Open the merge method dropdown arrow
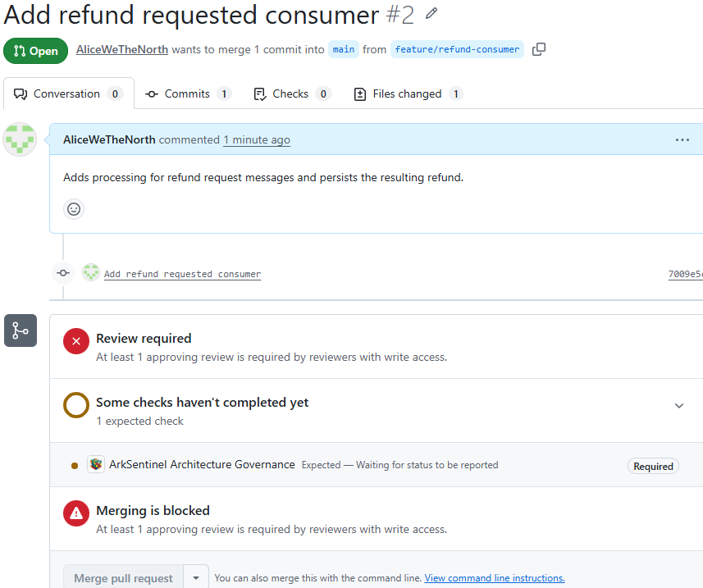This screenshot has height=588, width=703. tap(196, 577)
